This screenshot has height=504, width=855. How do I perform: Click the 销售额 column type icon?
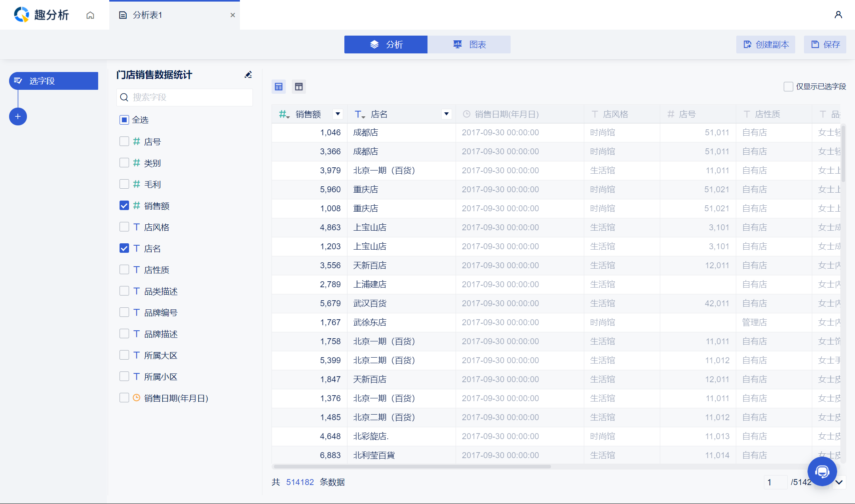tap(284, 114)
